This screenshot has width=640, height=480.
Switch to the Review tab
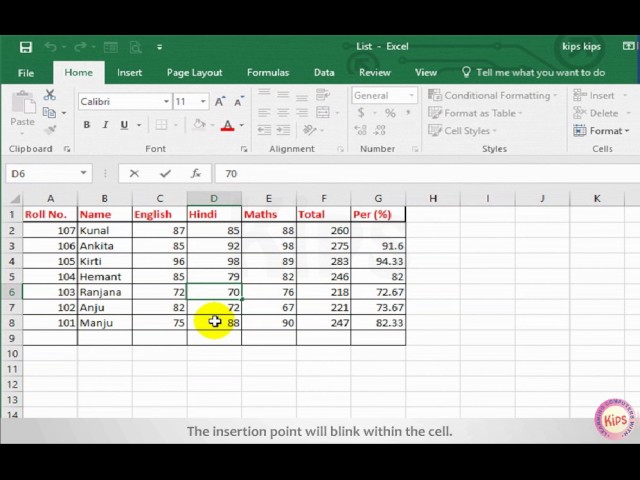pyautogui.click(x=375, y=73)
